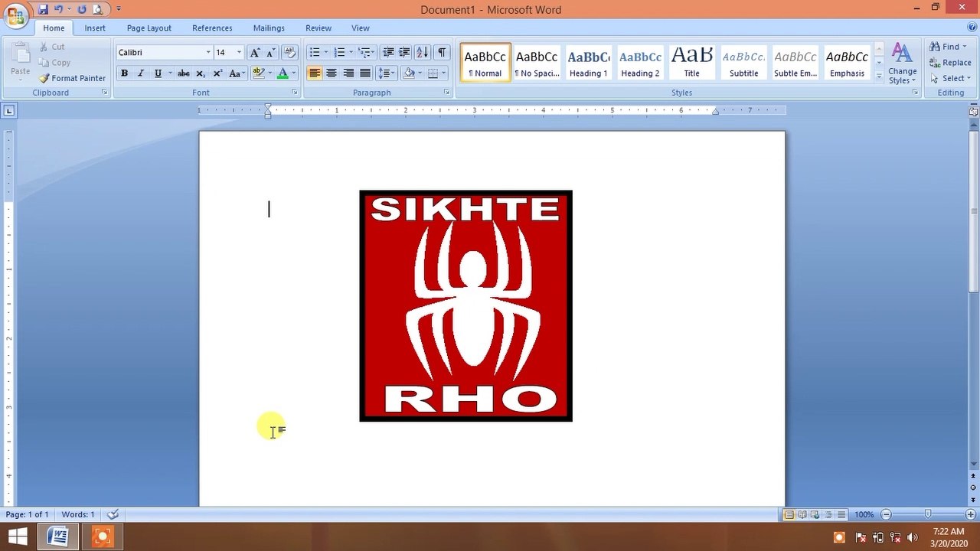Image resolution: width=980 pixels, height=551 pixels.
Task: Open the font name dropdown
Action: click(x=207, y=52)
